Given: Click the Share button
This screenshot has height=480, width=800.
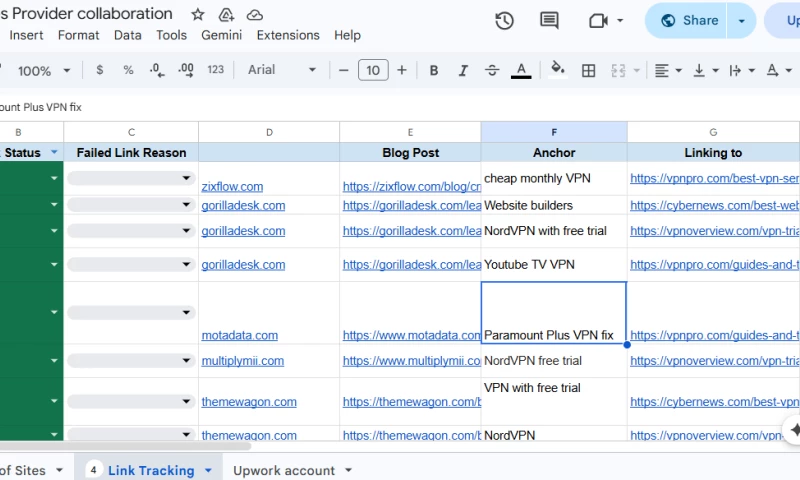Looking at the screenshot, I should click(686, 20).
